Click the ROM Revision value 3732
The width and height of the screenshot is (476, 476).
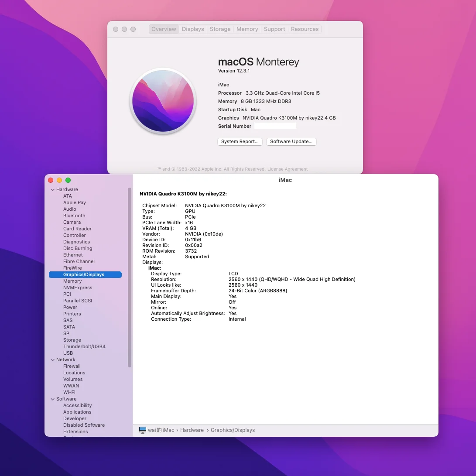click(191, 251)
